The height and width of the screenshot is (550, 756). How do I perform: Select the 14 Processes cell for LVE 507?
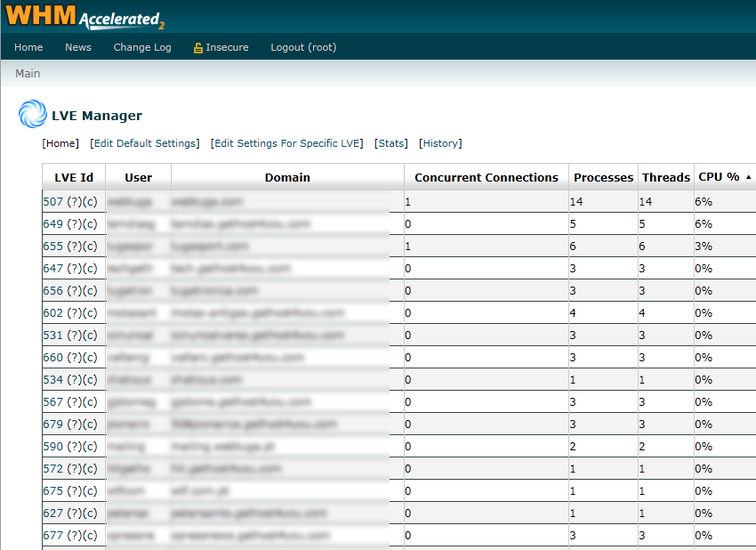pos(604,202)
